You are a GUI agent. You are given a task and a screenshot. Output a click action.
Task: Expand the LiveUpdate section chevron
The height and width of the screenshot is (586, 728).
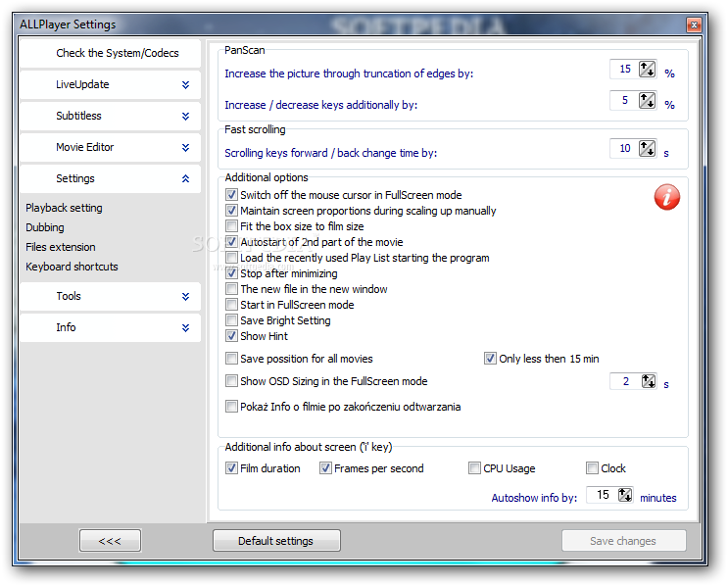click(185, 84)
